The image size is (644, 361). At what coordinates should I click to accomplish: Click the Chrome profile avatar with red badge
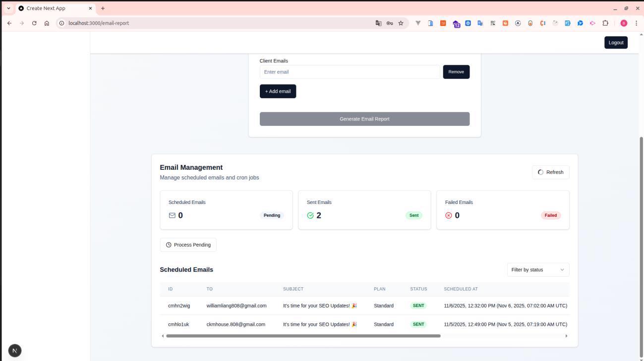624,23
